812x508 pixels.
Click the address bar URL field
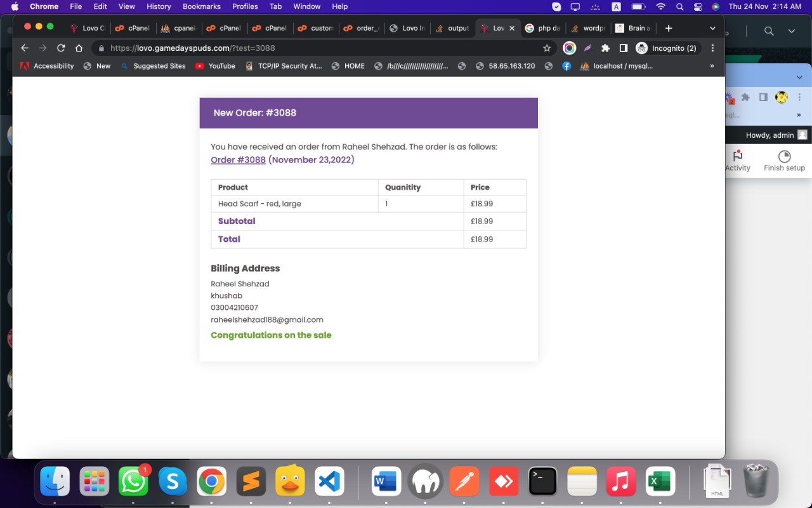point(317,48)
